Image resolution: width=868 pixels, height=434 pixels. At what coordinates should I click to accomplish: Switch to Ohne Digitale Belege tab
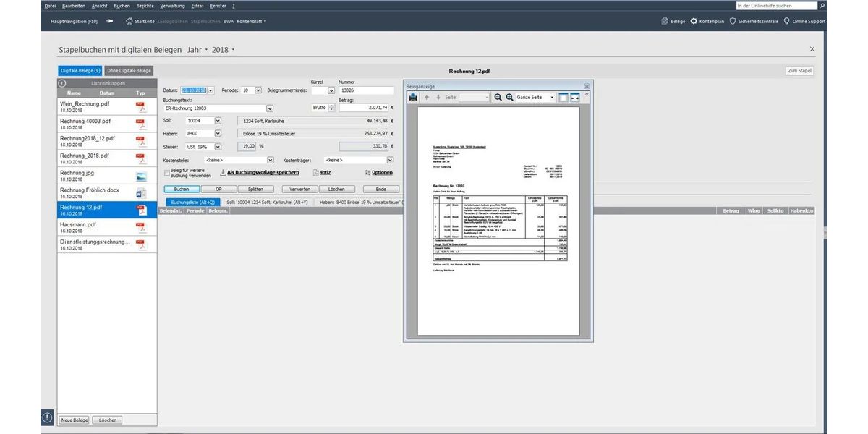click(129, 70)
